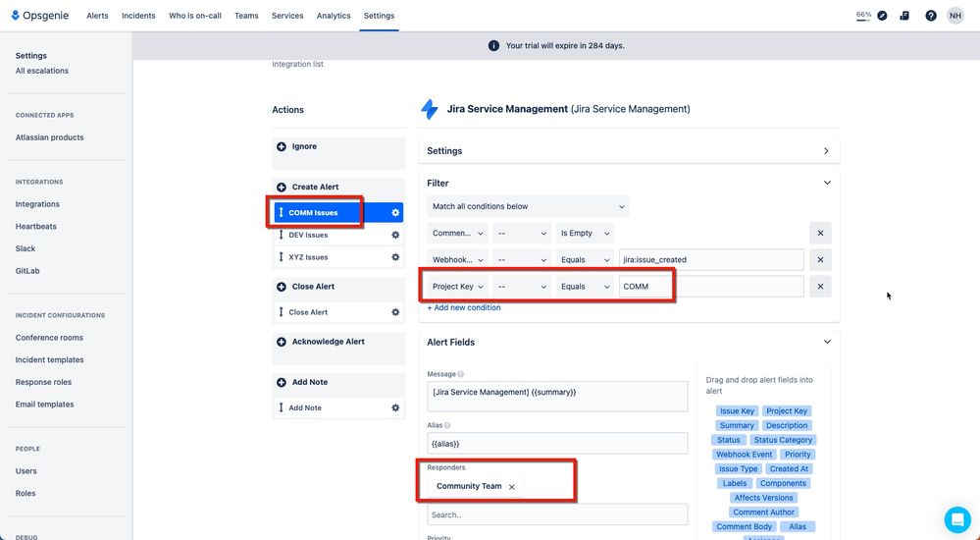Click the plus icon next to Add Note
980x540 pixels.
[x=282, y=382]
